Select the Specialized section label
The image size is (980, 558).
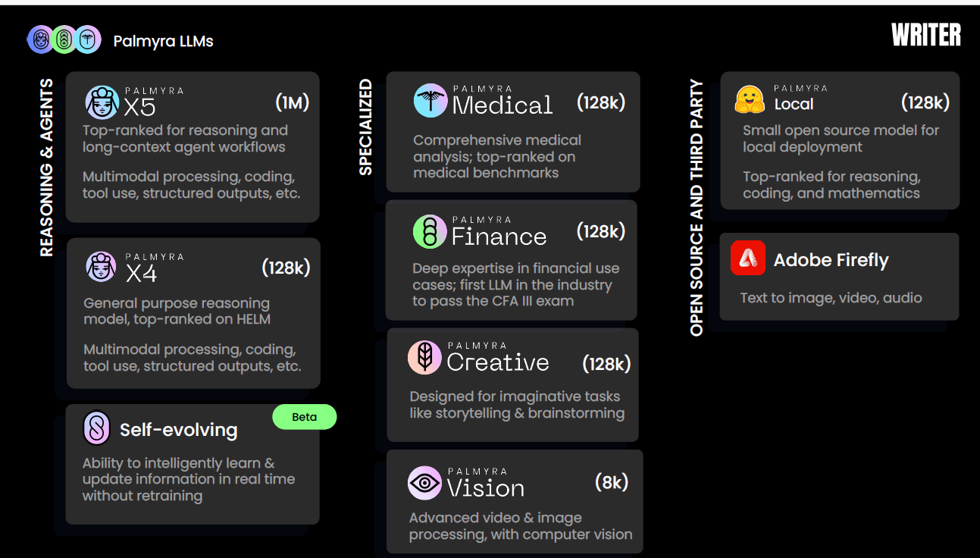[x=366, y=127]
